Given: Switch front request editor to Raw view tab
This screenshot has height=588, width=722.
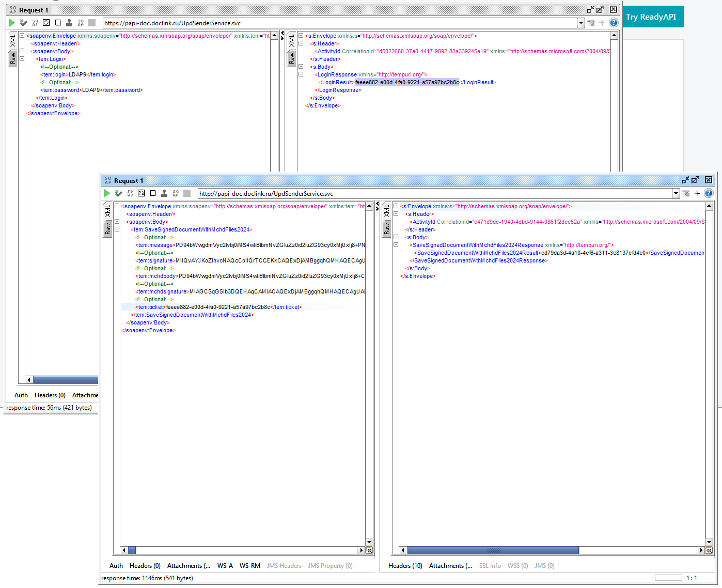Looking at the screenshot, I should click(x=108, y=228).
